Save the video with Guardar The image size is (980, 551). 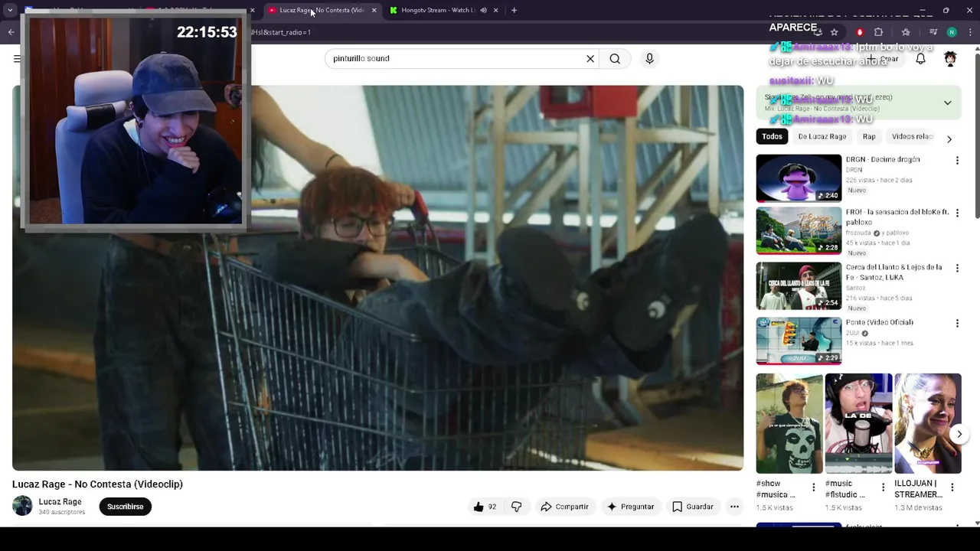693,507
